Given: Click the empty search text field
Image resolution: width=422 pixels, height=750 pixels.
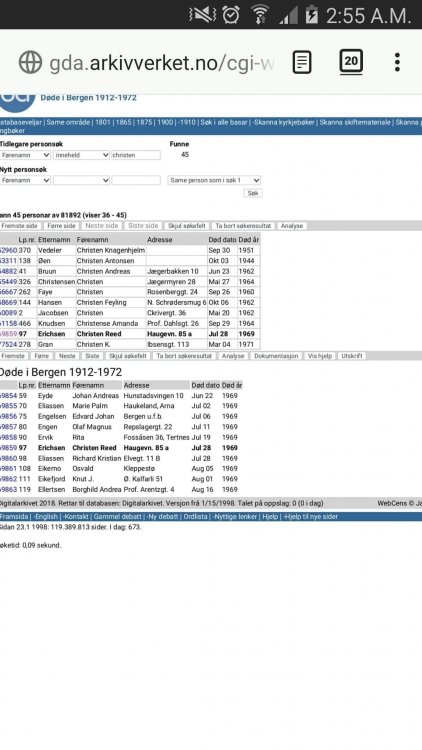Looking at the screenshot, I should [x=136, y=180].
